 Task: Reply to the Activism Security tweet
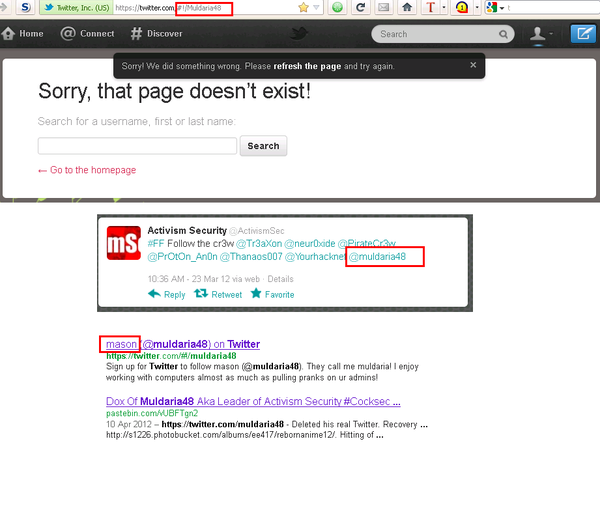coord(166,294)
